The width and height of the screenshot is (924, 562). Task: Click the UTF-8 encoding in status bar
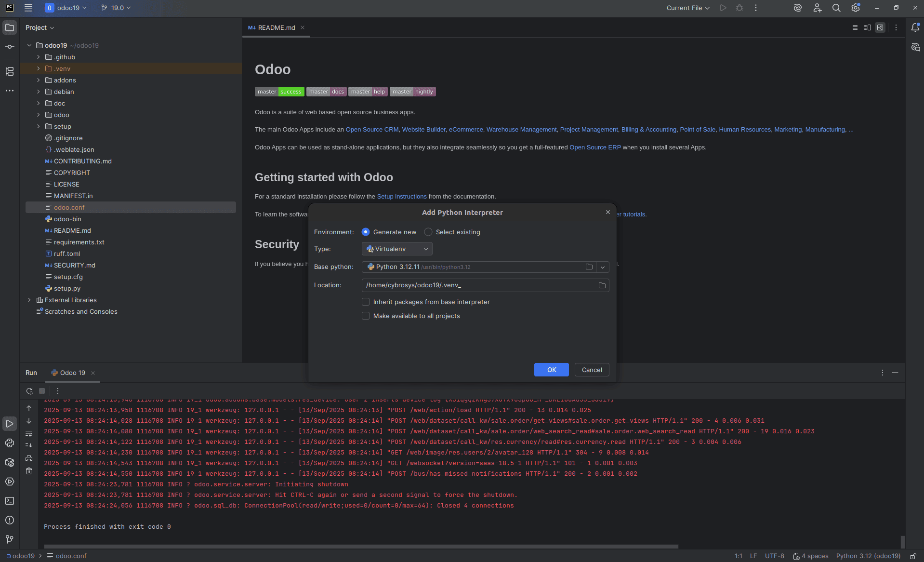(774, 556)
